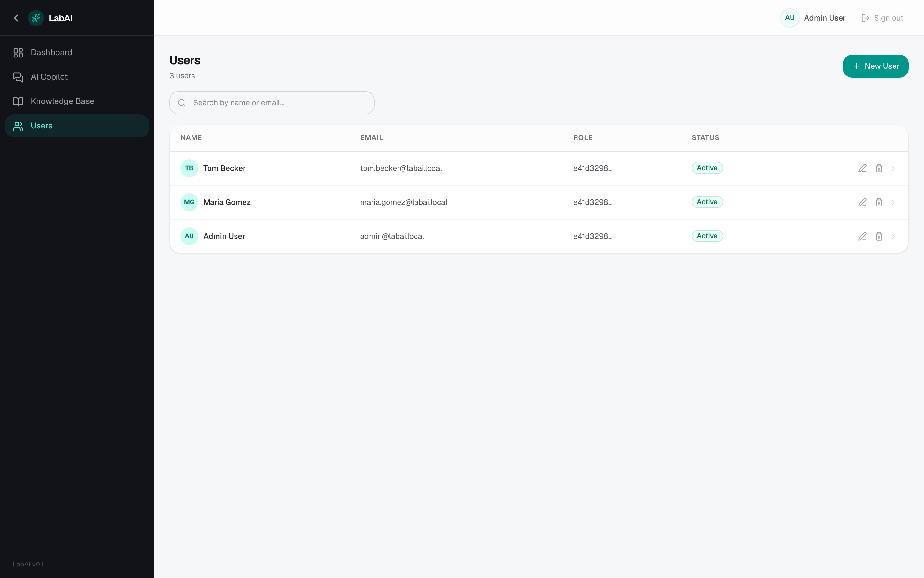Click the LabAI v0.1 version label

point(28,564)
